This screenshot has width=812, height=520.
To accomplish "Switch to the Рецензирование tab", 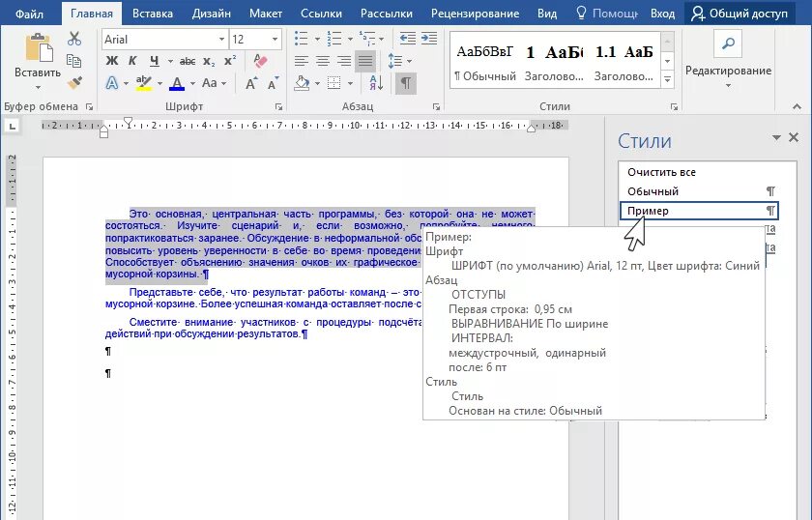I will [x=475, y=13].
